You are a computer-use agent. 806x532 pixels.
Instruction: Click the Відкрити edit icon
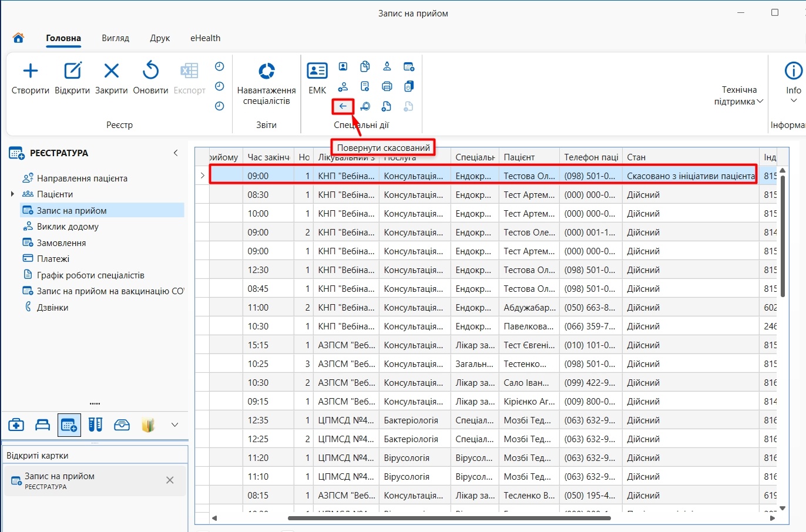point(72,71)
